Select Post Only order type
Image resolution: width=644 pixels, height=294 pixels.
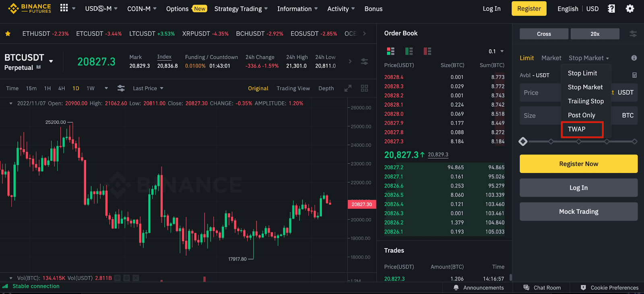581,115
